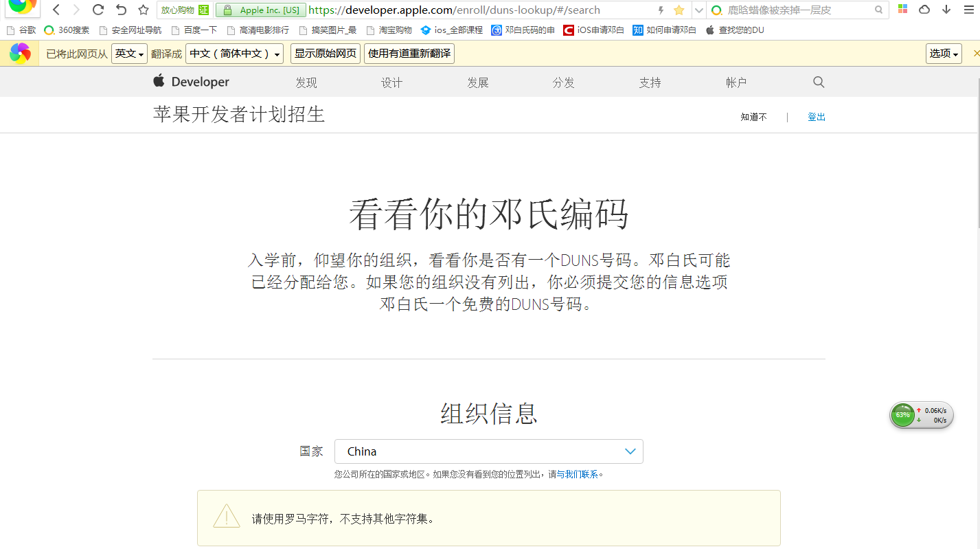Open the 360搜索 bookmark

pyautogui.click(x=67, y=30)
